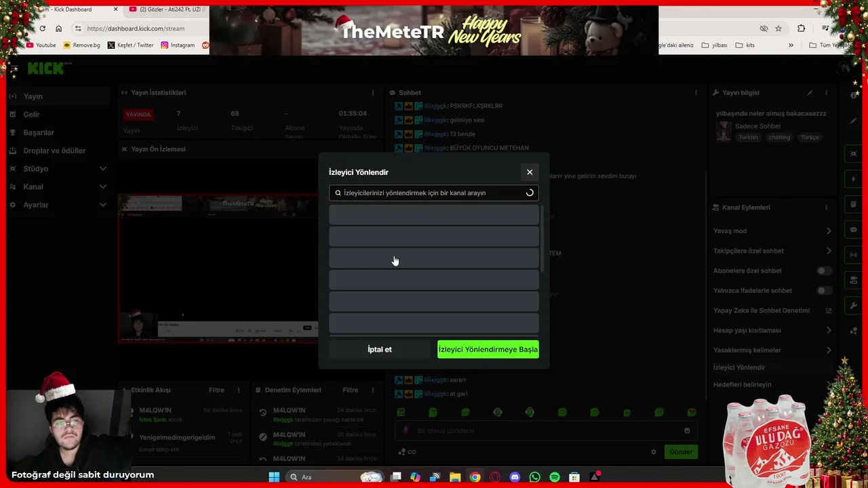Open Droplar ve ödüller sidebar item
The image size is (868, 488).
click(57, 150)
